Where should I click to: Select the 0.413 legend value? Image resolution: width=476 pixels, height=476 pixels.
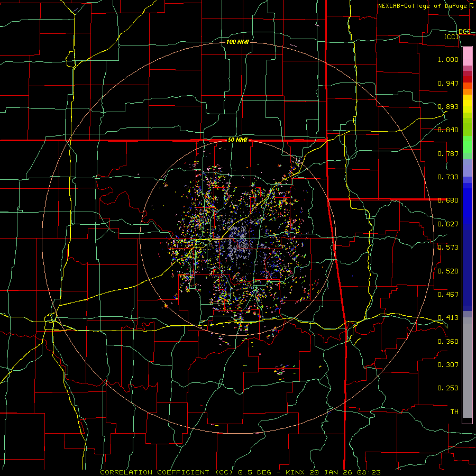coord(448,318)
